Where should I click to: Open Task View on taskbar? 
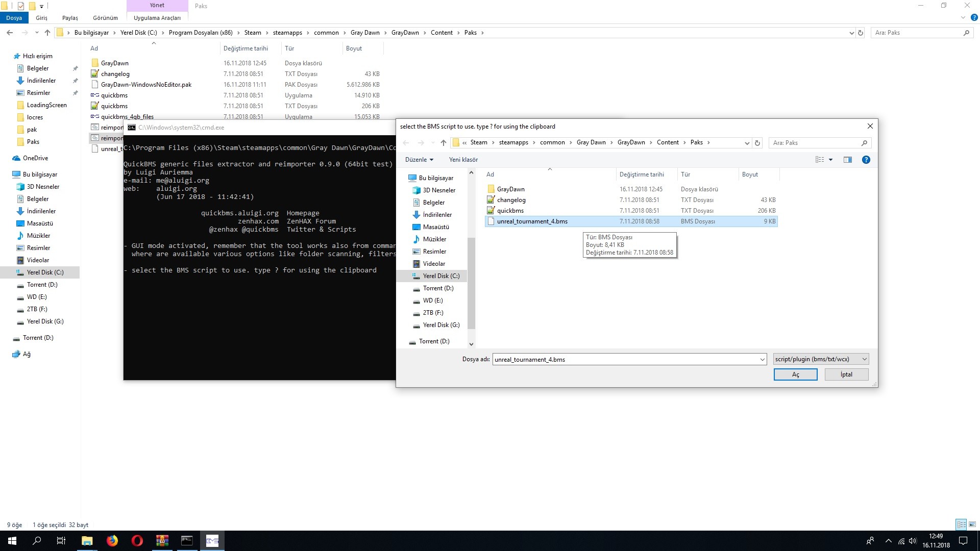pos(61,541)
